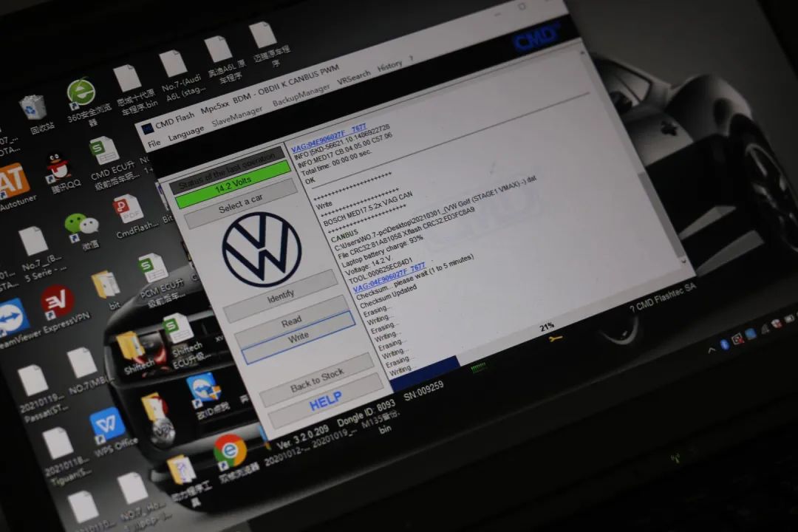This screenshot has width=798, height=532.
Task: Click the 14.2 Volts green status bar
Action: pos(233,184)
